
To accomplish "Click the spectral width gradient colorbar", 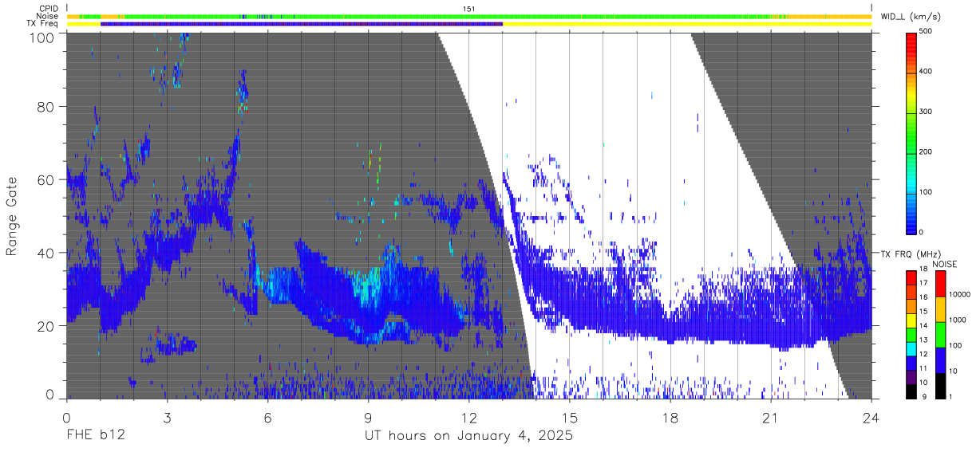I will click(x=911, y=132).
